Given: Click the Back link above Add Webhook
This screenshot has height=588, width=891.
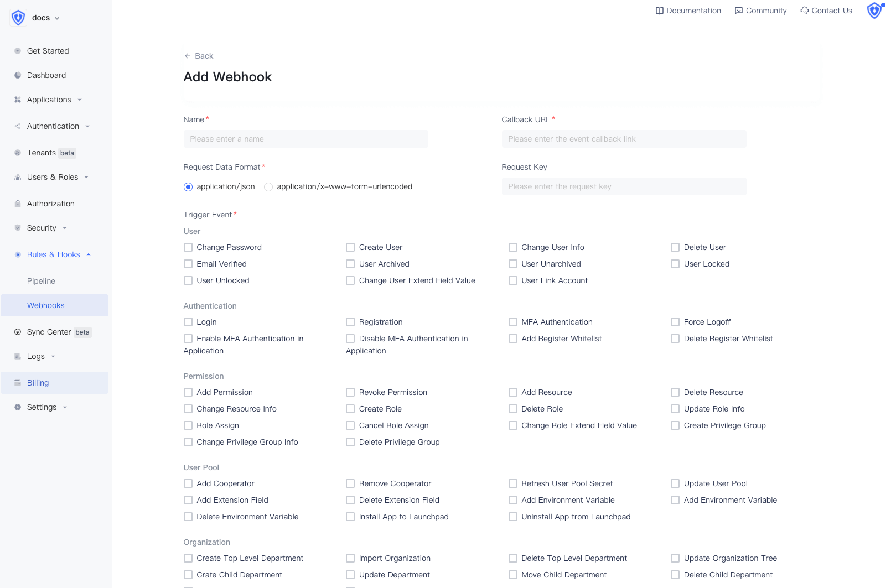Looking at the screenshot, I should (x=199, y=56).
